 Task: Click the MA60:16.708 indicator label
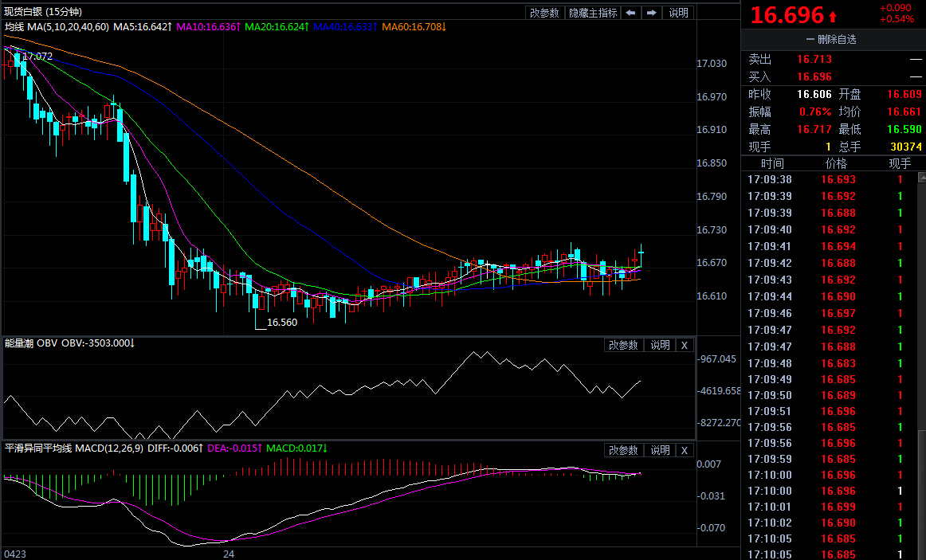point(414,26)
